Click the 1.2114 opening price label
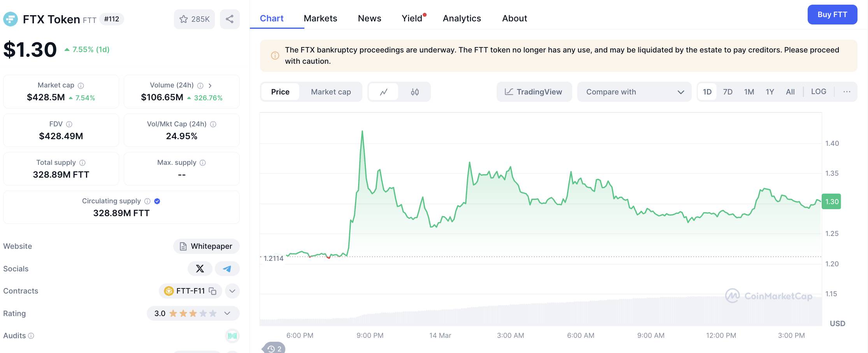 (273, 259)
